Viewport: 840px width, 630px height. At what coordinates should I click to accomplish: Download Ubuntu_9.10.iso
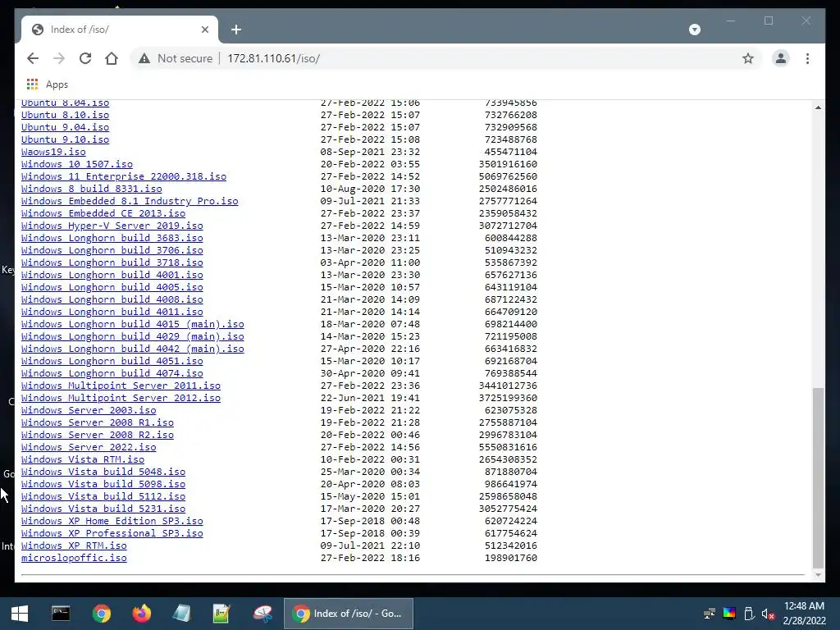[x=65, y=139]
